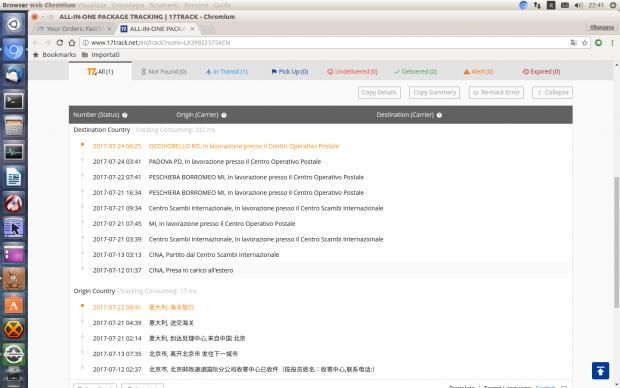Open Chromium three-dot menu
Image resolution: width=620 pixels, height=388 pixels.
[x=612, y=43]
